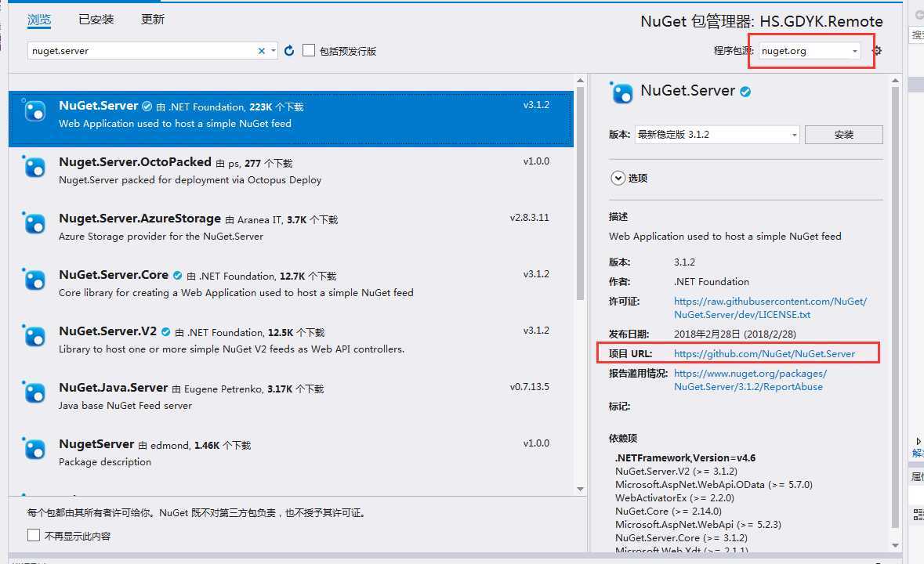Click details pane scrollbar up arrow
The image size is (924, 564).
[x=895, y=80]
